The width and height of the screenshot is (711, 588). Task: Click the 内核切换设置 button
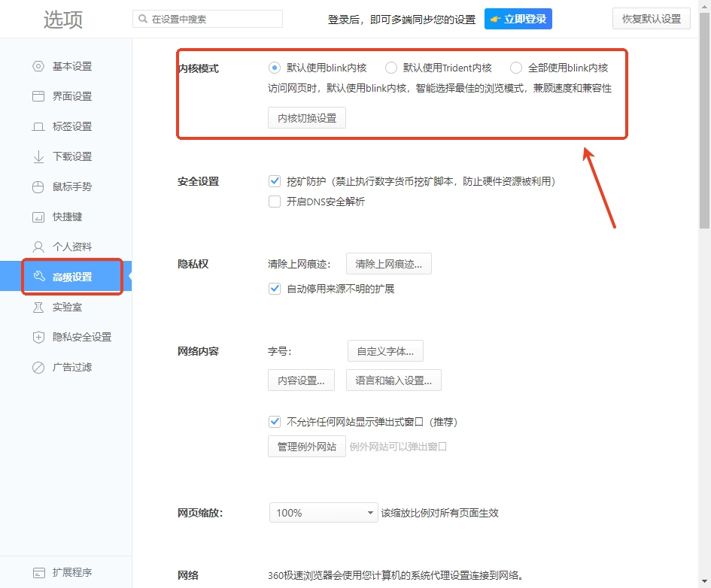307,118
